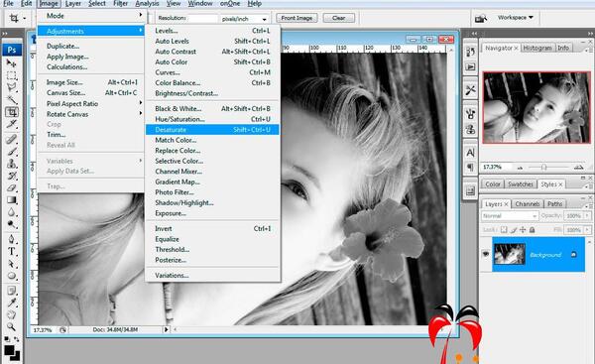Select the Pen tool
The image size is (595, 364).
11,239
